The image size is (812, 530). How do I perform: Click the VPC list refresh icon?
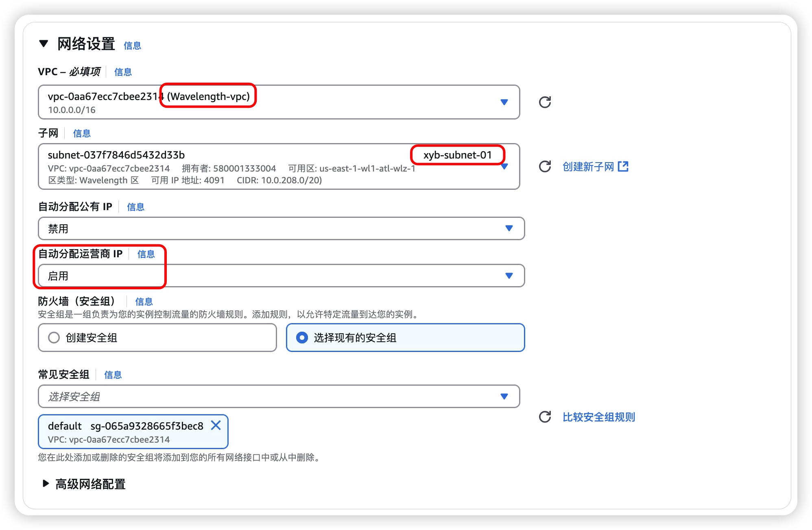(x=545, y=102)
